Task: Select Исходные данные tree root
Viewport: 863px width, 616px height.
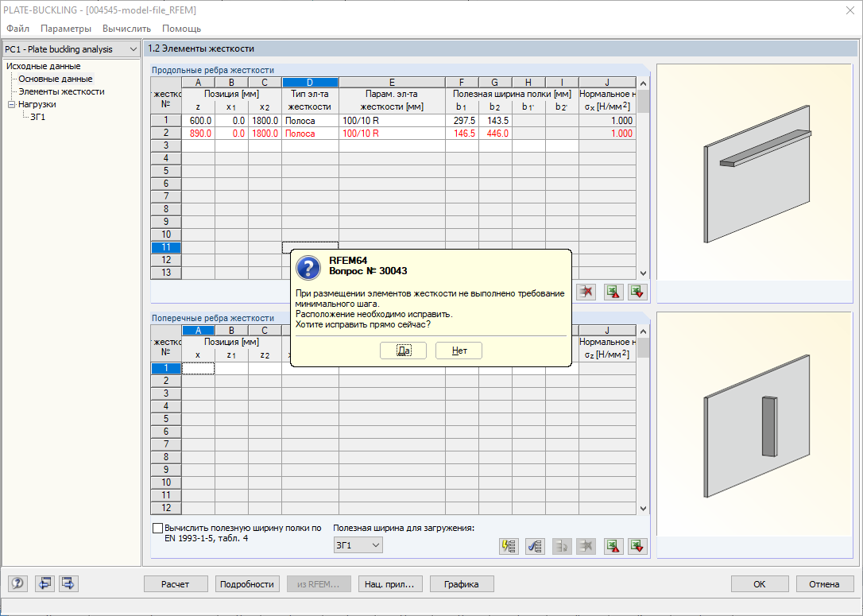Action: tap(44, 66)
